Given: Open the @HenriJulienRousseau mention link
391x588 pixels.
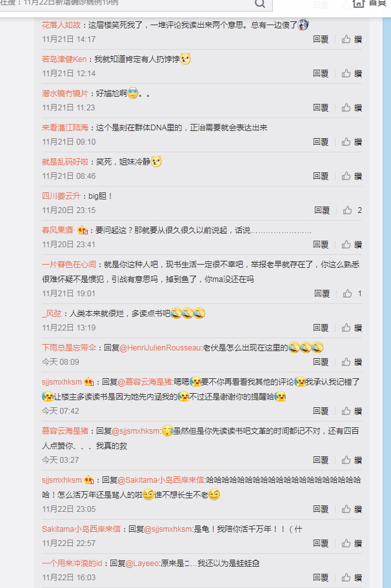Looking at the screenshot, I should click(161, 348).
